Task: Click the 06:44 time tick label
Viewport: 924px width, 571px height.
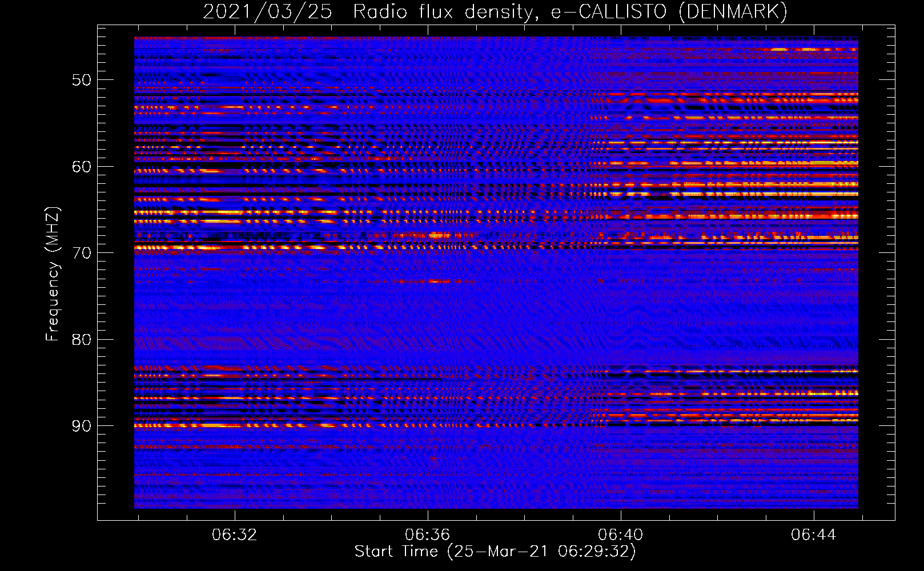Action: (x=813, y=535)
